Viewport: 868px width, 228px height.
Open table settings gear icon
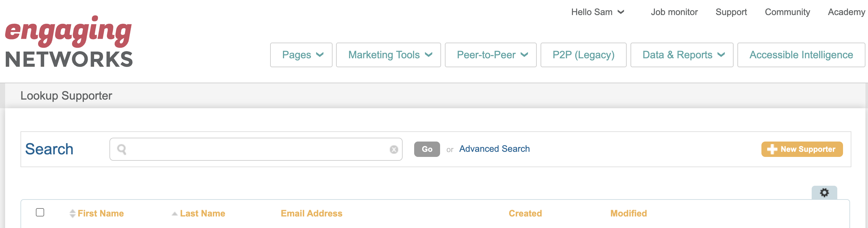824,192
